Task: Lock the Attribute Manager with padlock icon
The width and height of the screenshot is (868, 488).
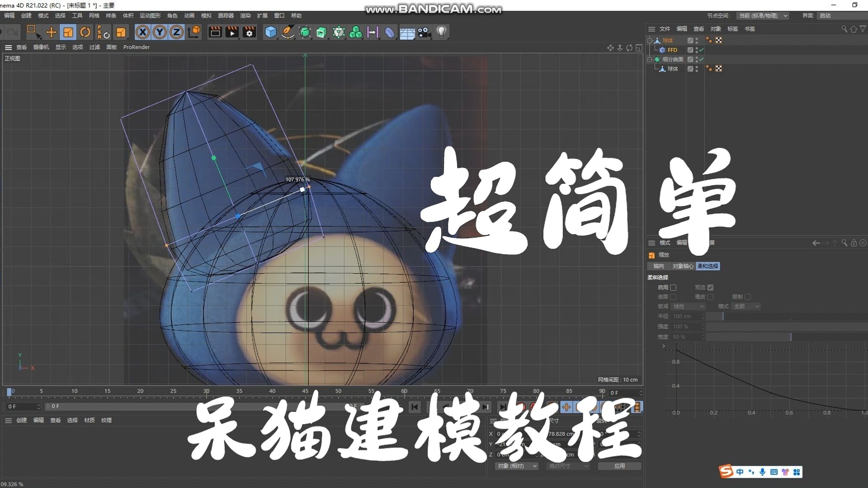Action: point(854,243)
